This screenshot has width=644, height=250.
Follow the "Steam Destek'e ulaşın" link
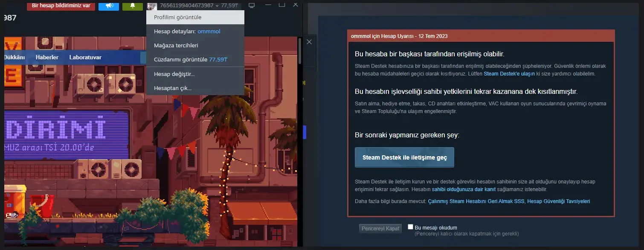pyautogui.click(x=509, y=73)
